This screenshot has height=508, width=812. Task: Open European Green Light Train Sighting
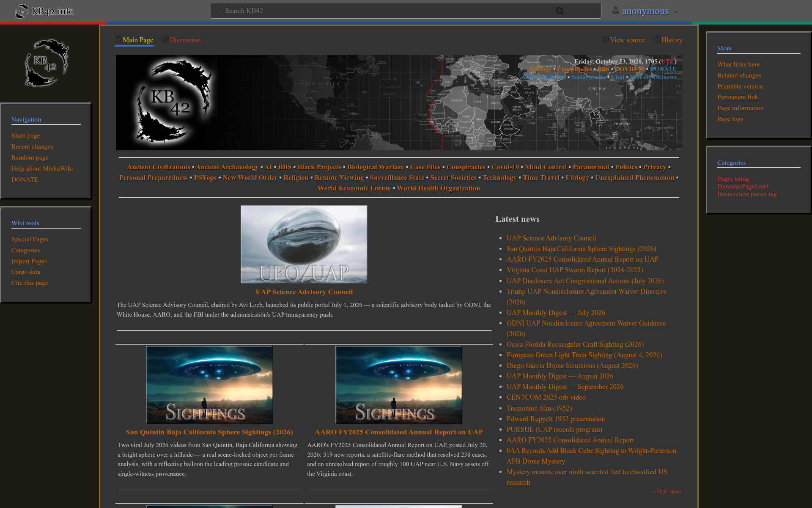584,355
